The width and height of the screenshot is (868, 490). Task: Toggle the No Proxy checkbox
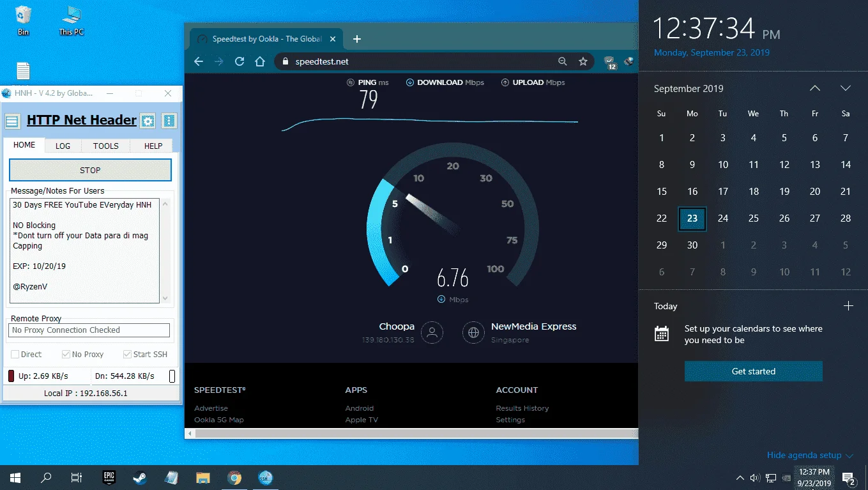click(66, 354)
